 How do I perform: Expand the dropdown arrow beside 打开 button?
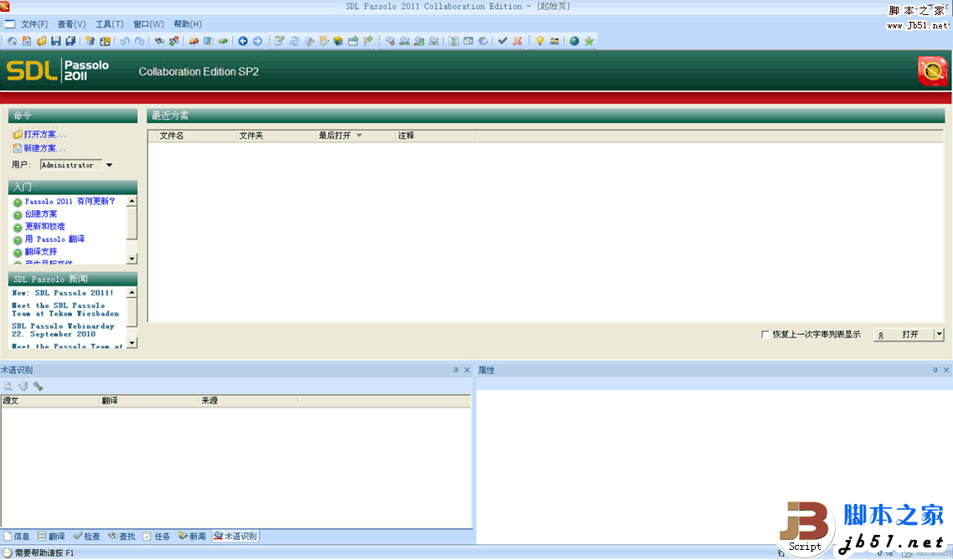point(939,335)
